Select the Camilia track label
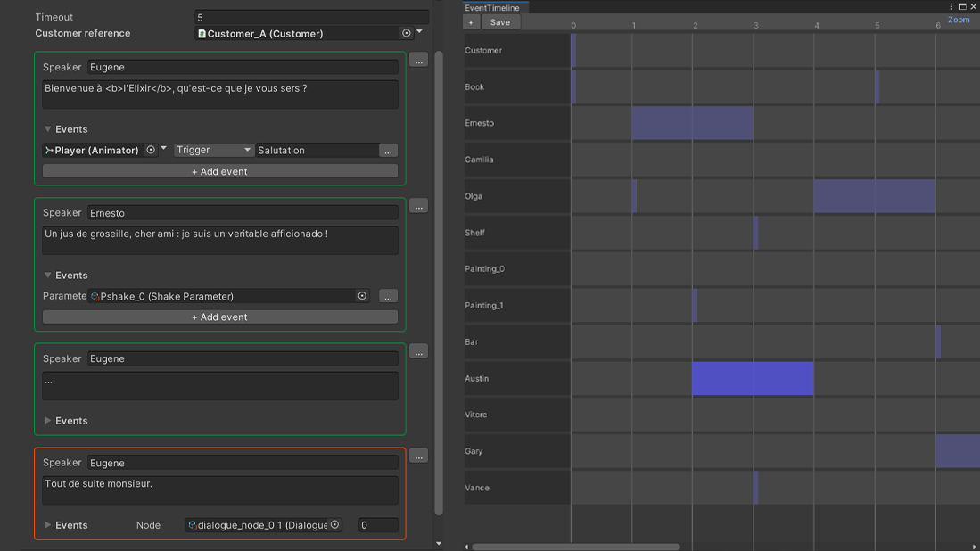The width and height of the screenshot is (980, 551). (479, 160)
